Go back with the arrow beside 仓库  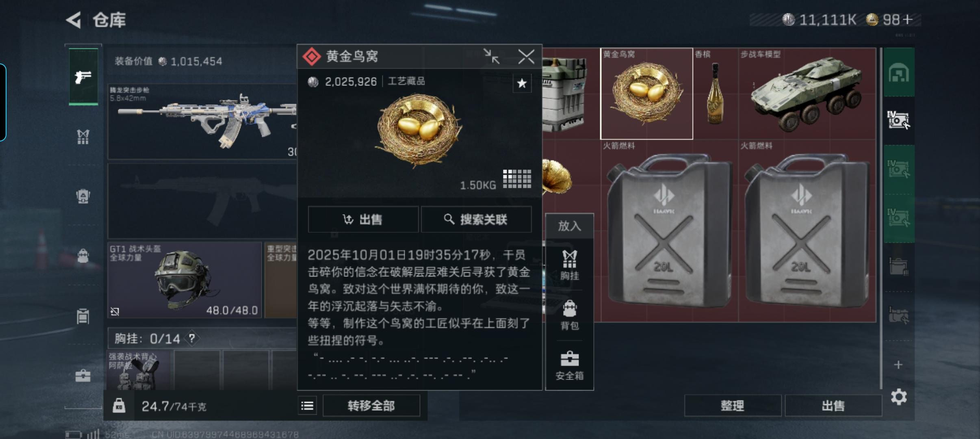coord(74,20)
